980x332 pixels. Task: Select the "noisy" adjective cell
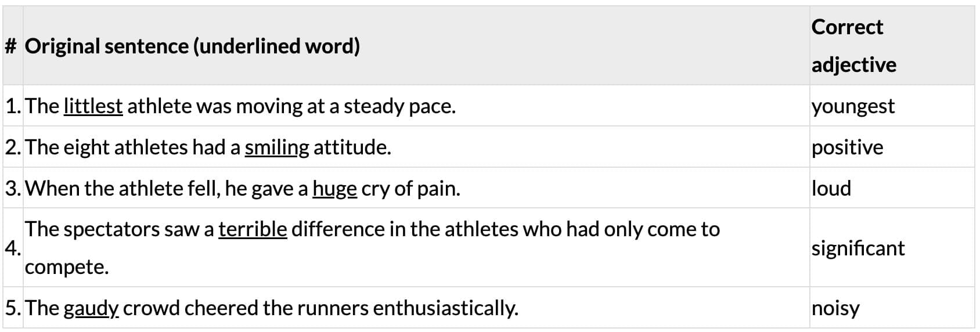(x=835, y=308)
